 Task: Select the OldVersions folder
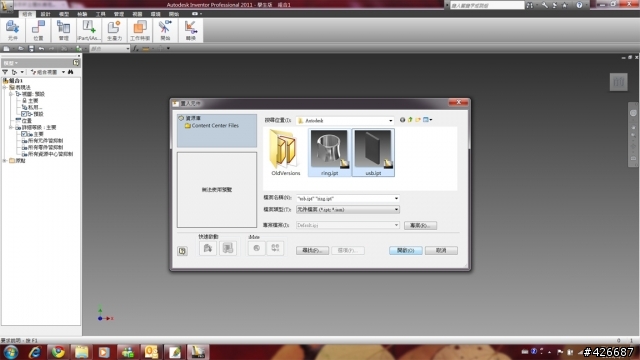pyautogui.click(x=285, y=153)
